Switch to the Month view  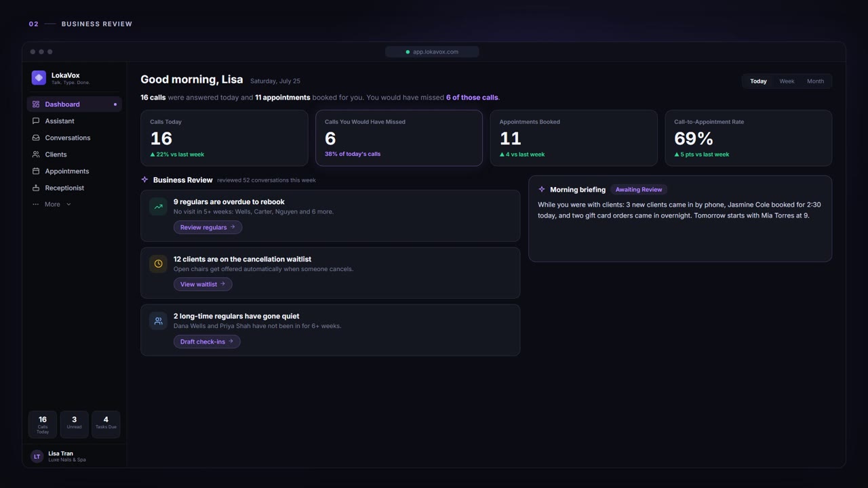(x=815, y=81)
